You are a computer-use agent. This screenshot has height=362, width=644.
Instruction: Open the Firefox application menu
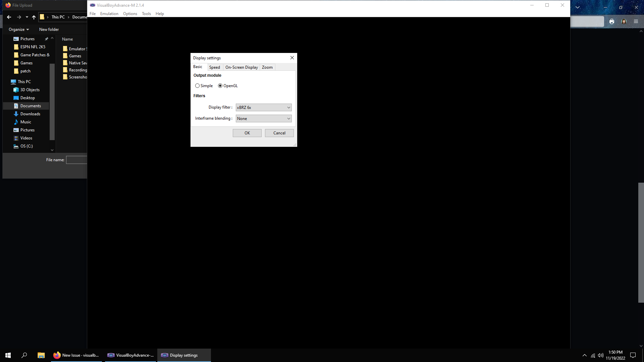click(x=636, y=21)
